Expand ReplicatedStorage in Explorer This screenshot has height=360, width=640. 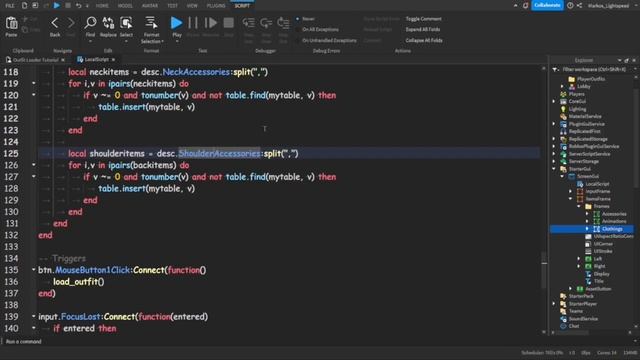point(554,139)
